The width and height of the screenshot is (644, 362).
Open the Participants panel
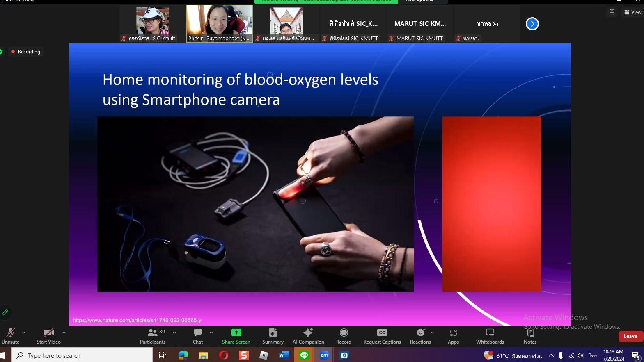click(x=153, y=336)
